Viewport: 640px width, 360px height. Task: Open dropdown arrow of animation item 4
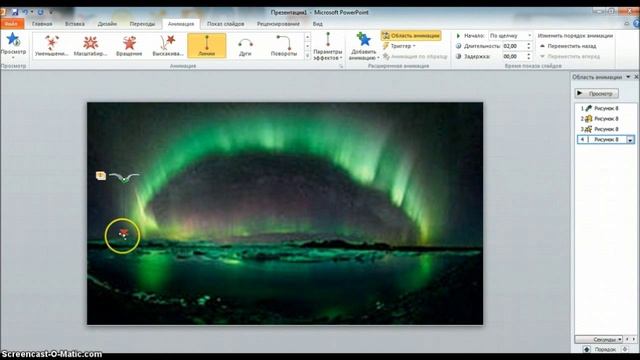[631, 140]
